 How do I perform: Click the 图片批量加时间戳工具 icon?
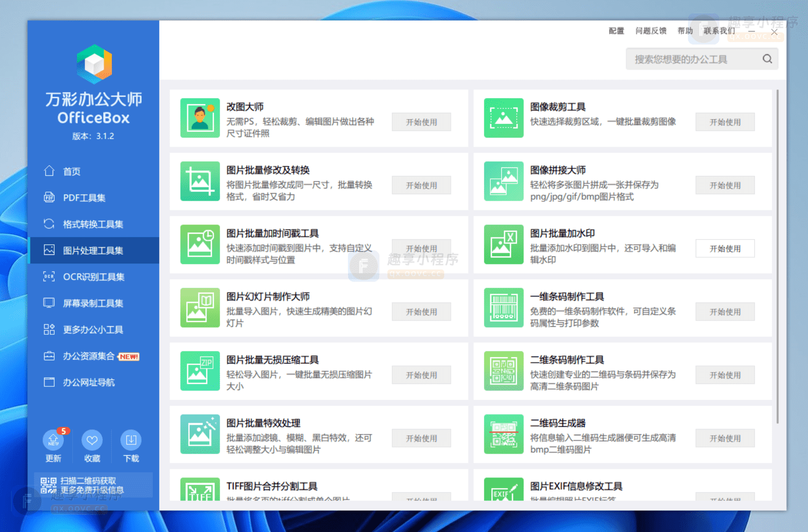point(200,244)
